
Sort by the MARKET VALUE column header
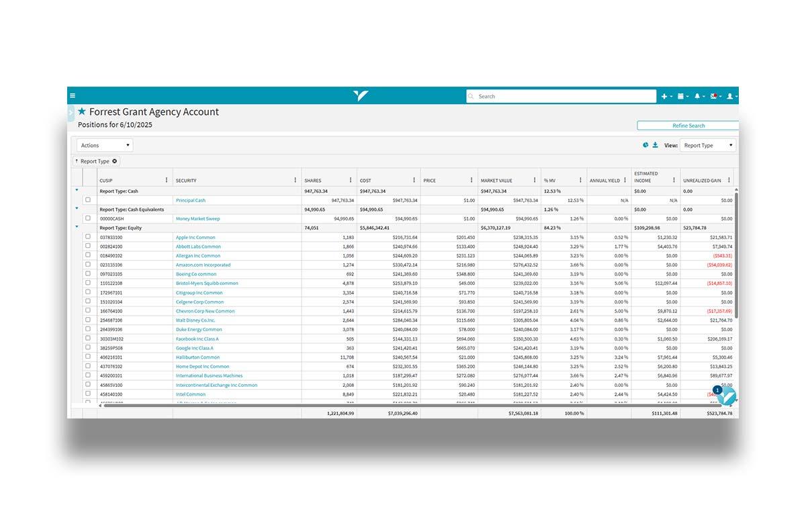pyautogui.click(x=496, y=180)
